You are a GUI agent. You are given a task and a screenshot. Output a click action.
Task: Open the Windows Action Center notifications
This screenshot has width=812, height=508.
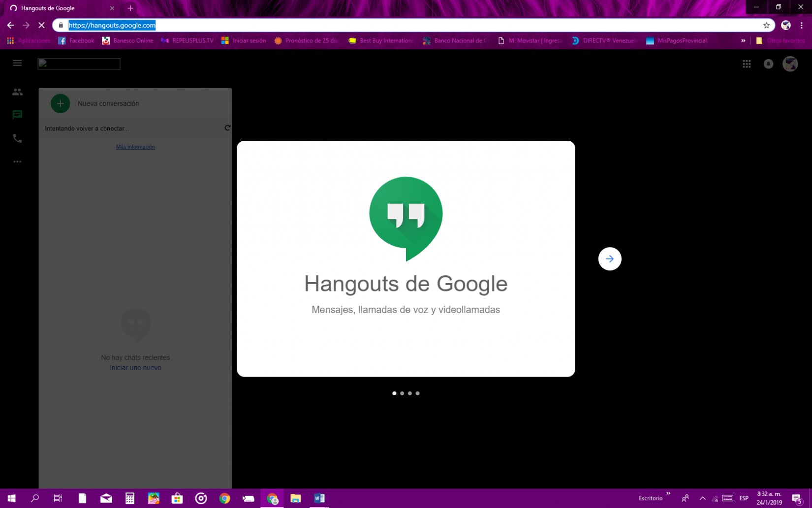(x=797, y=499)
